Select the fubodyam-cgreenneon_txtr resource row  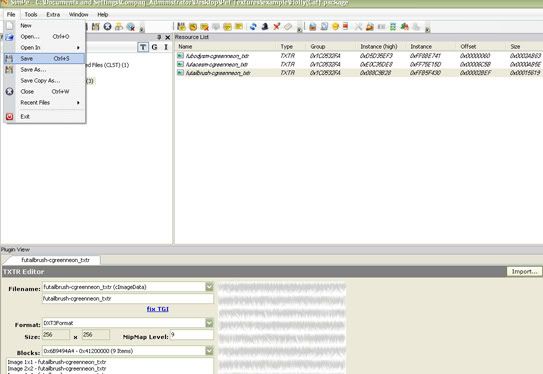click(359, 55)
